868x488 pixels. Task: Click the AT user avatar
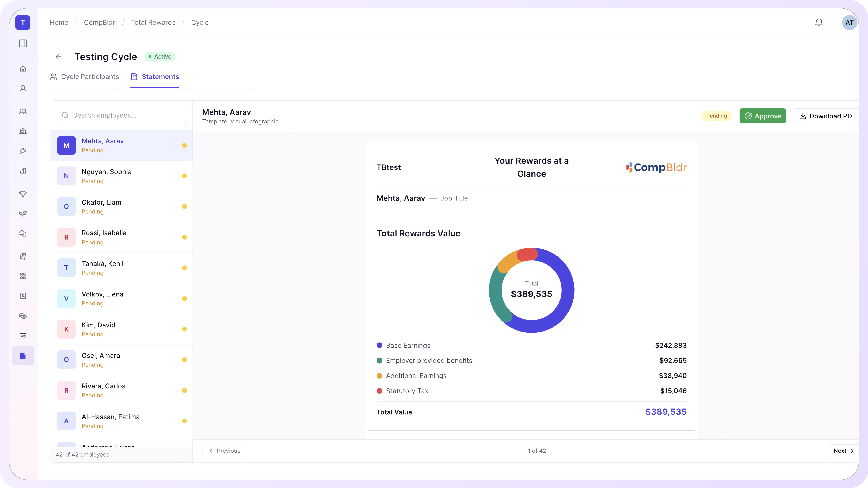tap(849, 23)
